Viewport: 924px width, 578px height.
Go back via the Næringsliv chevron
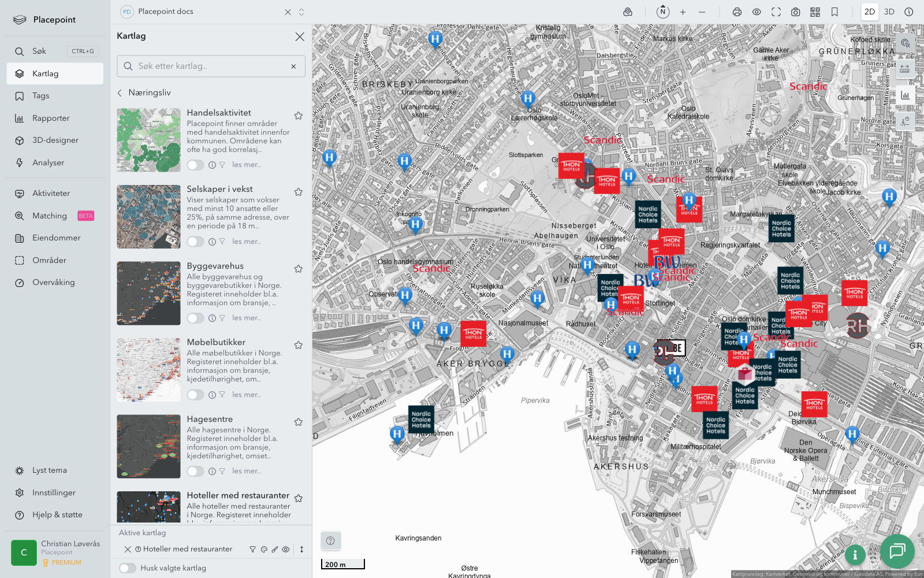[120, 93]
